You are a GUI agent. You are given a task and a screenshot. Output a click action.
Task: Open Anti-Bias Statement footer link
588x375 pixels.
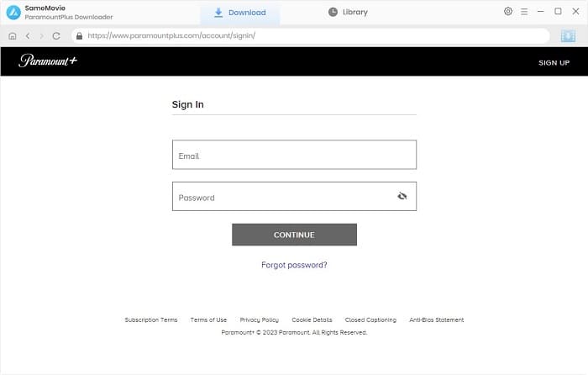pos(437,320)
